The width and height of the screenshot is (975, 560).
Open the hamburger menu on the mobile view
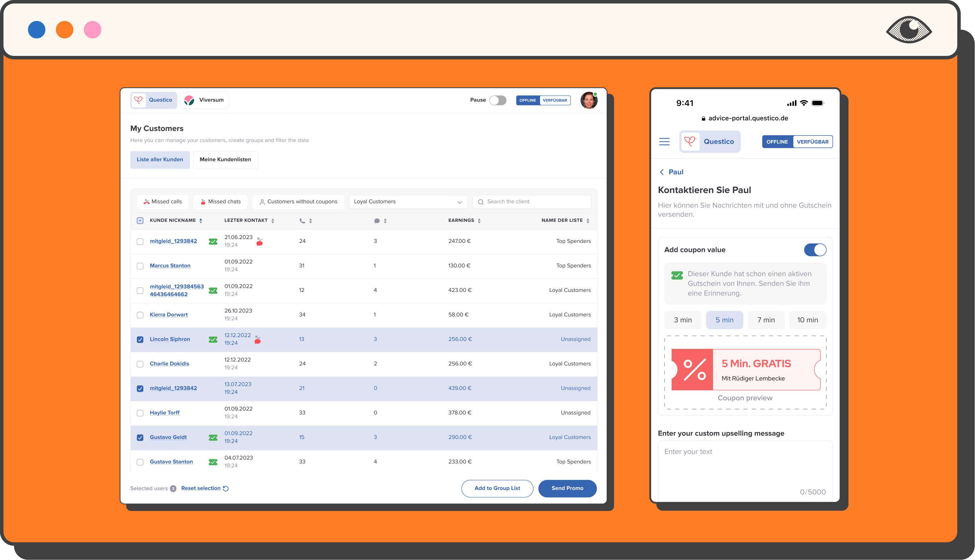[664, 142]
